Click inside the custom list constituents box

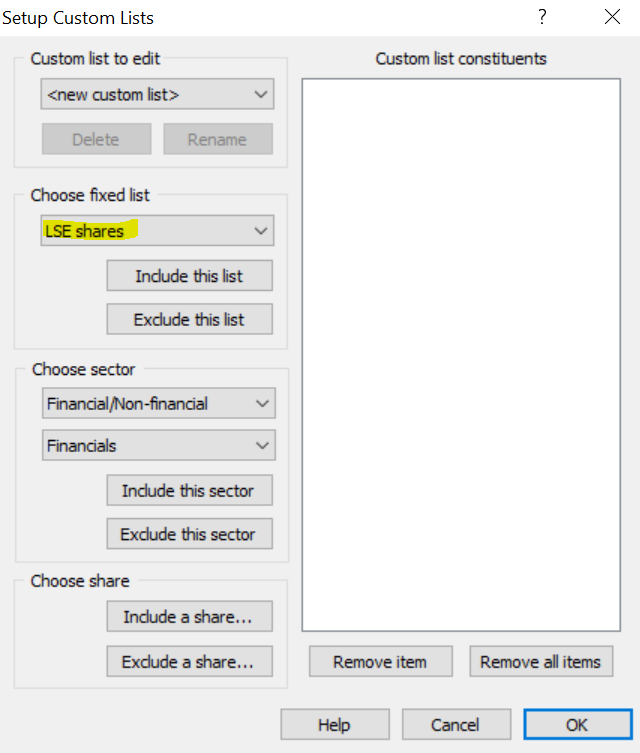coord(461,355)
